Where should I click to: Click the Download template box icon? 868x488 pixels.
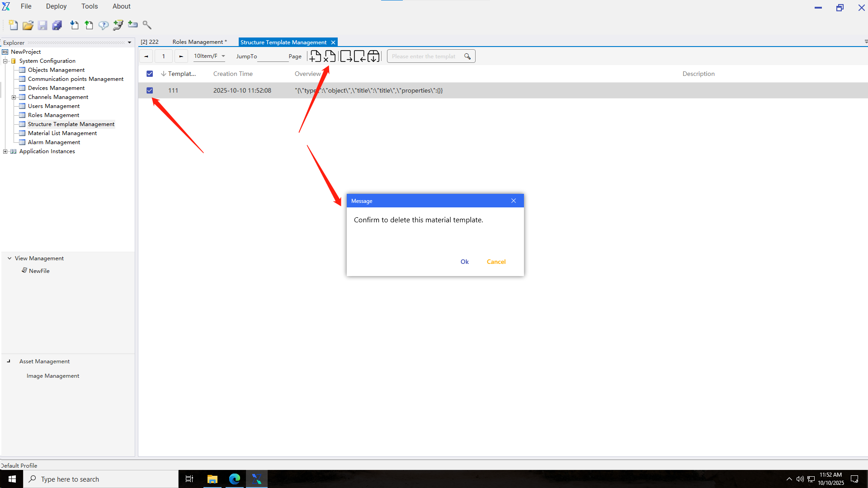373,56
